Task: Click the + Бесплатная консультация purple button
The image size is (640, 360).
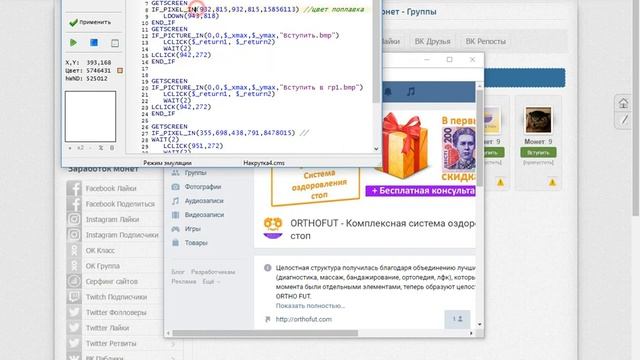Action: click(x=420, y=191)
